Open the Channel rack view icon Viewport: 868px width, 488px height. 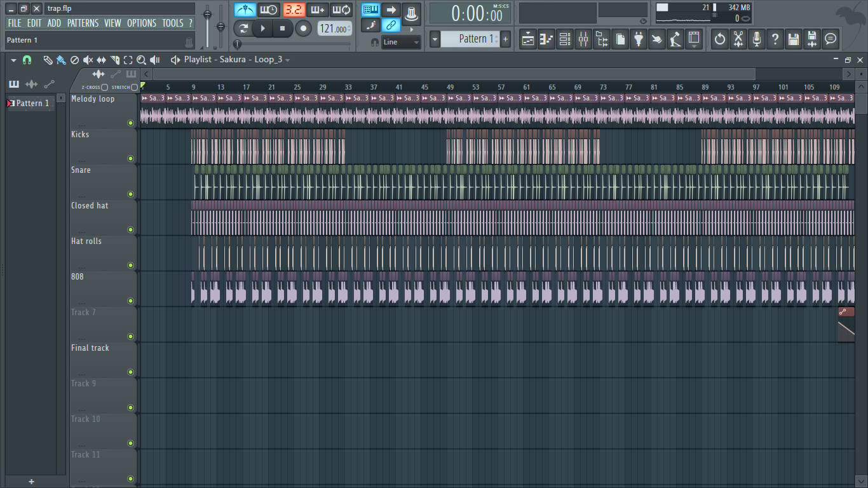coord(565,39)
